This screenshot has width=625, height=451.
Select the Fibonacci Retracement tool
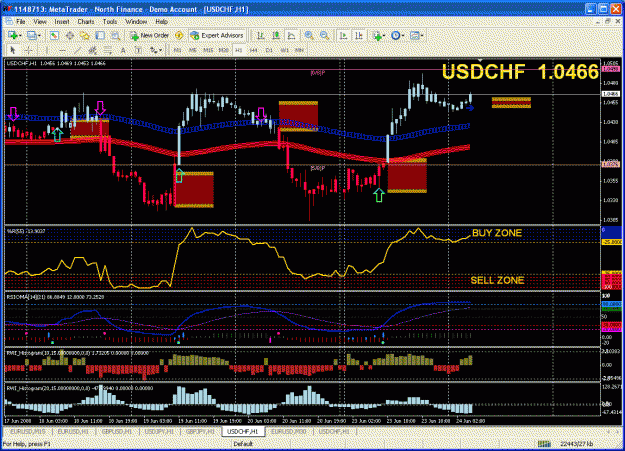click(108, 50)
